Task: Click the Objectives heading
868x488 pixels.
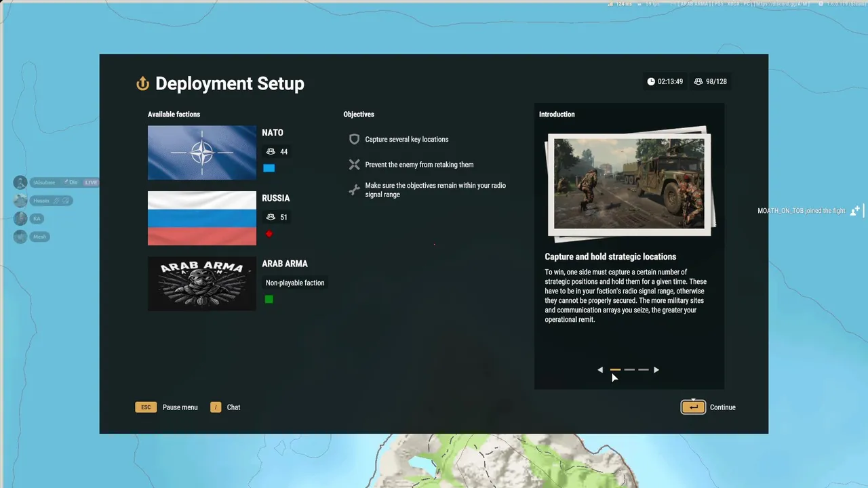Action: pyautogui.click(x=359, y=115)
